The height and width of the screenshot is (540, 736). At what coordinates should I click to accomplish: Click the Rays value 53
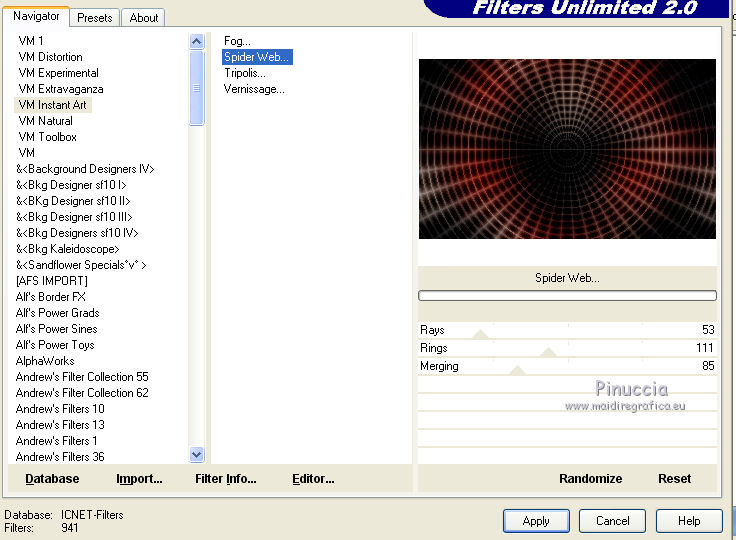[708, 330]
